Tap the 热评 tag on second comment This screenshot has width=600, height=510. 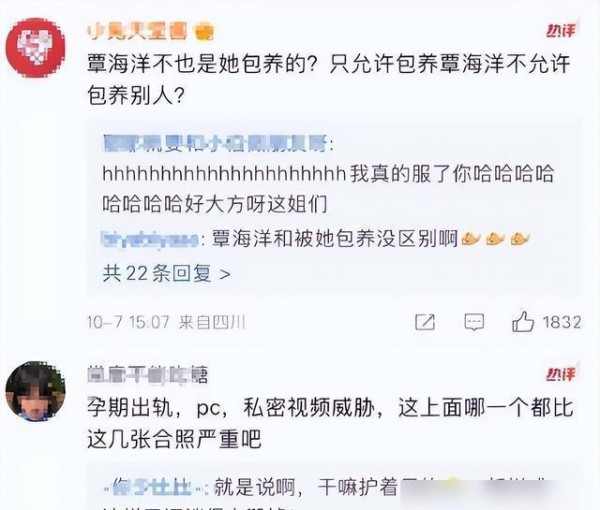point(561,374)
